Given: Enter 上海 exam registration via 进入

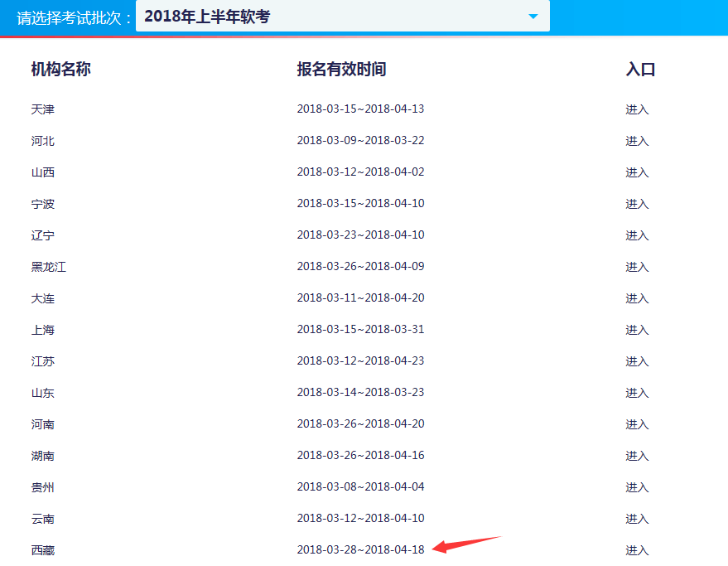Looking at the screenshot, I should tap(637, 329).
